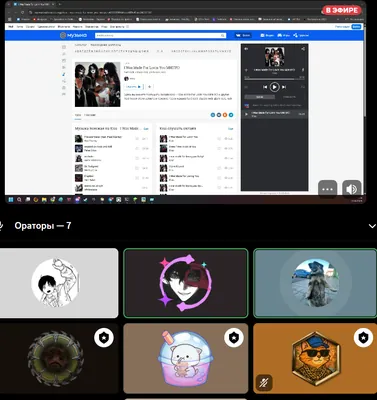Click the moderator shield badge on the bubble tea cat tile
This screenshot has width=377, height=400.
coord(234,338)
